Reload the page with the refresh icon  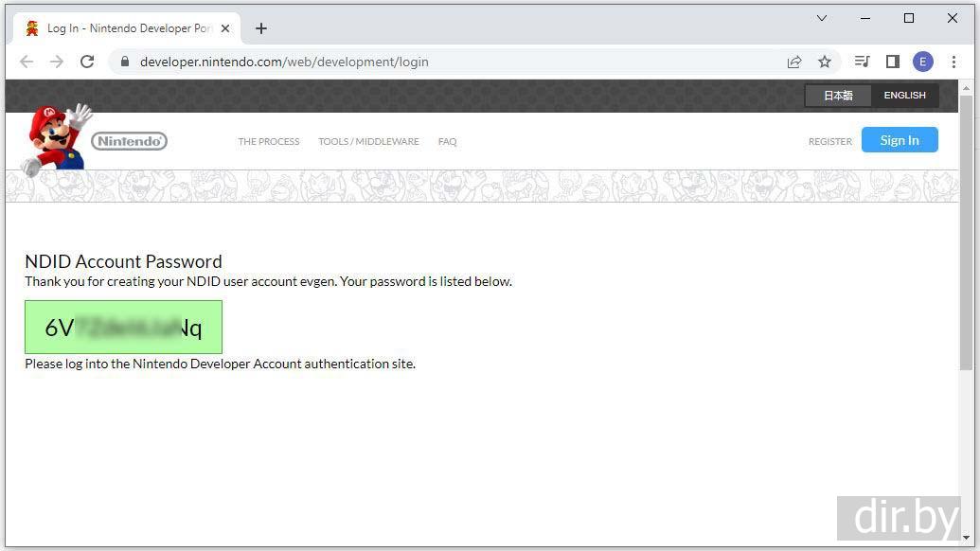pyautogui.click(x=87, y=62)
